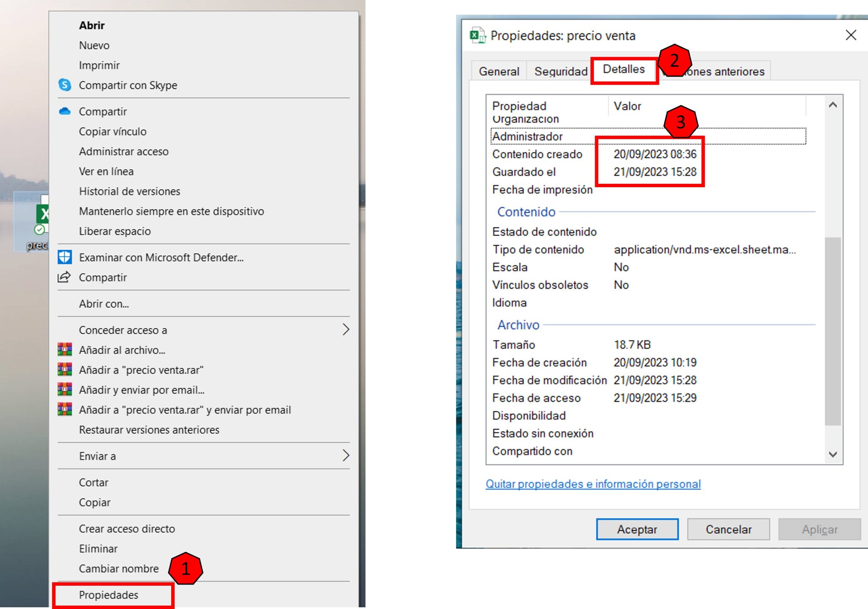Click the Tipo de contenido value application/vnd.ms-excel
The height and width of the screenshot is (609, 868).
pos(705,249)
